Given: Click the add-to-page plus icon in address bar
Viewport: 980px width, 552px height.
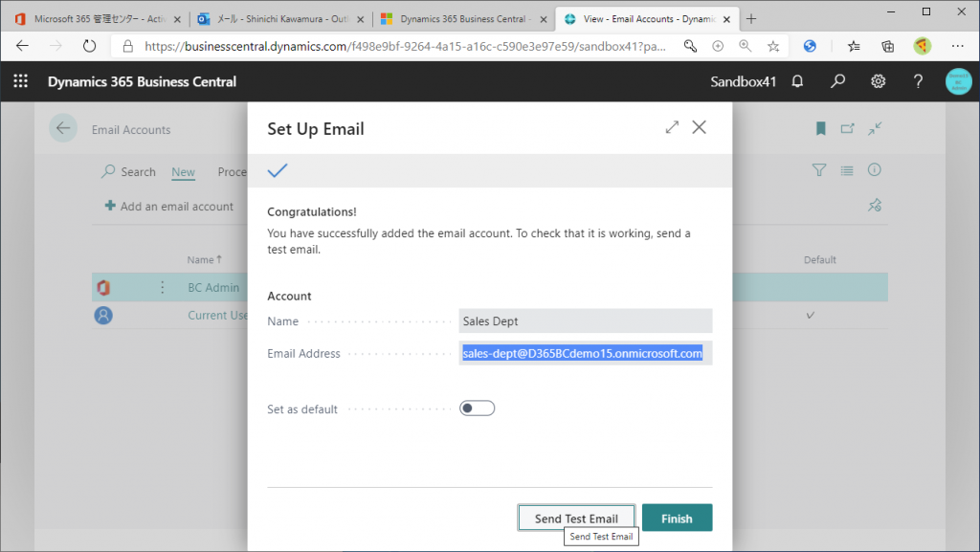Looking at the screenshot, I should [718, 46].
